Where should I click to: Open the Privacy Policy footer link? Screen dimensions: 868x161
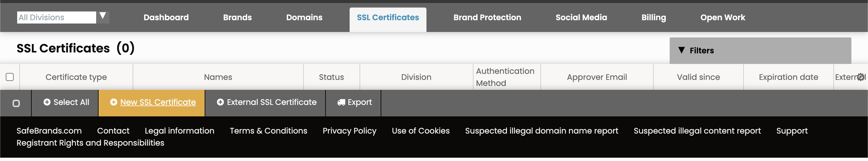pyautogui.click(x=349, y=131)
